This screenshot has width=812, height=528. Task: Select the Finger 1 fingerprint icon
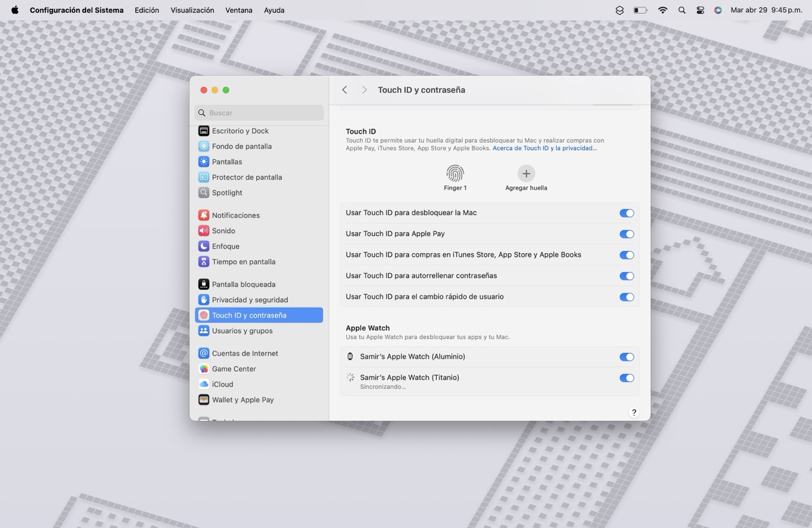(455, 173)
